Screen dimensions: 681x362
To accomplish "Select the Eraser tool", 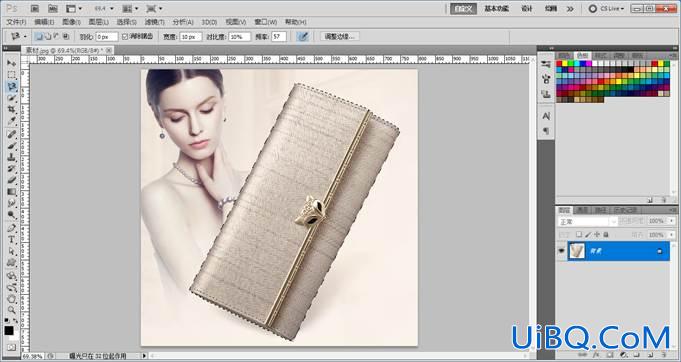I will point(12,180).
